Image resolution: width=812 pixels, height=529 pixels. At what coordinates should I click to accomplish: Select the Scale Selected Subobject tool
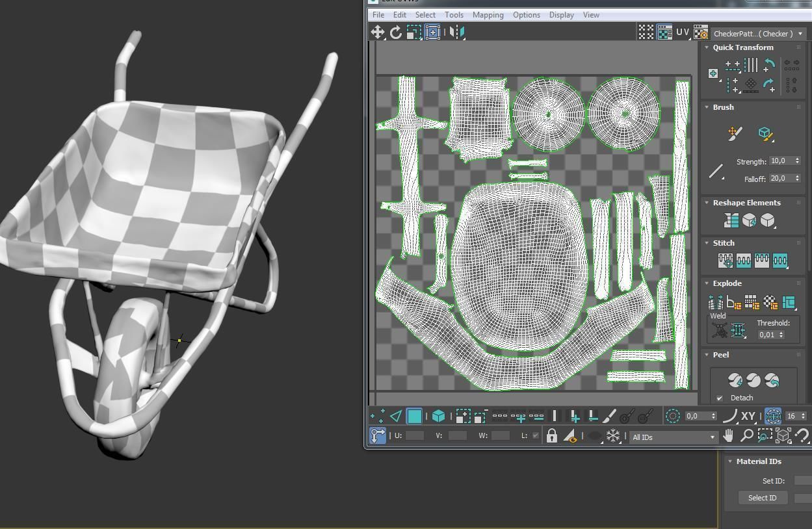coord(413,32)
